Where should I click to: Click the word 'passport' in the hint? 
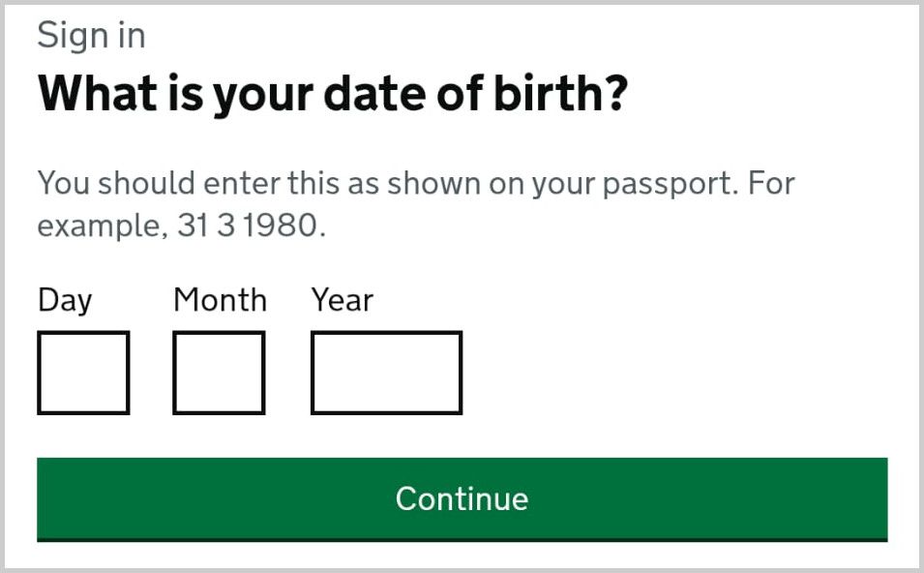click(656, 183)
